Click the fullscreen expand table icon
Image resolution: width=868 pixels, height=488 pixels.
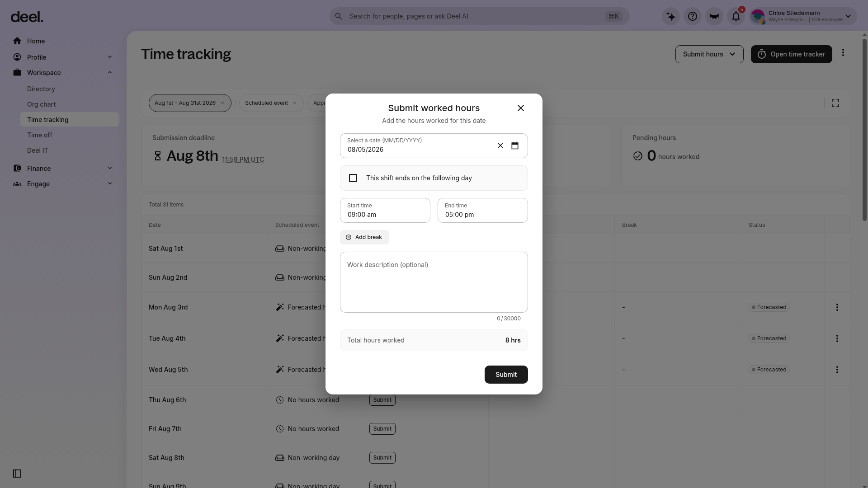[x=835, y=103]
